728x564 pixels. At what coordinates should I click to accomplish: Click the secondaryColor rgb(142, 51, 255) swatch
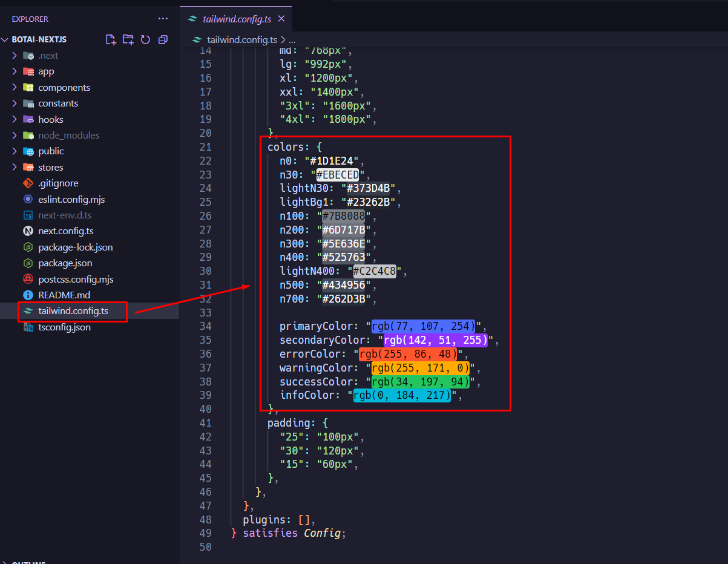(435, 341)
